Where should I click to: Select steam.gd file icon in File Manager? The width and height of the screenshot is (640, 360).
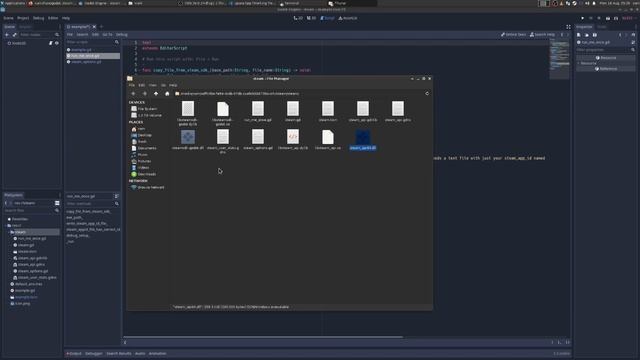293,109
